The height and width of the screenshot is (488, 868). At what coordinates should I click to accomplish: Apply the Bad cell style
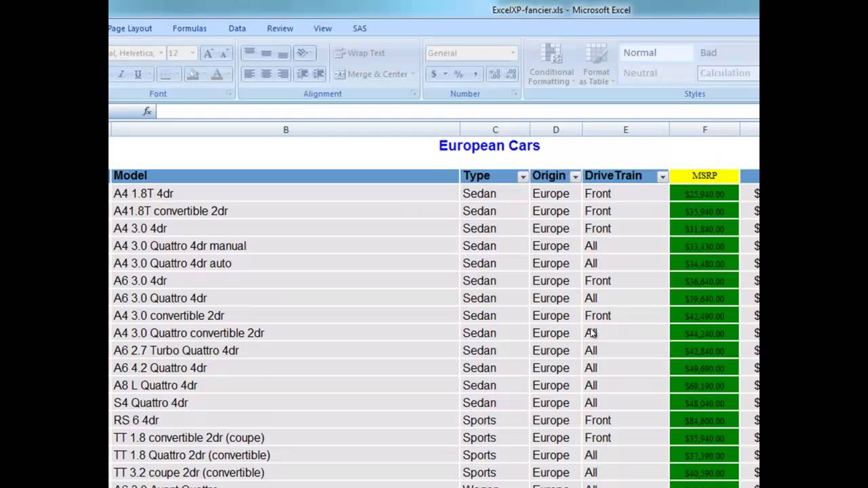(x=708, y=53)
